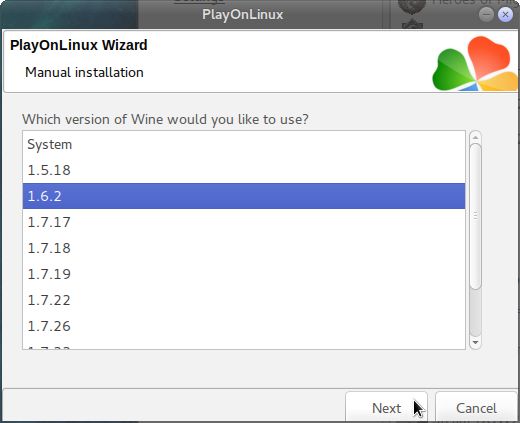The image size is (520, 423).
Task: Click the Manual installation subtitle text
Action: pos(84,72)
